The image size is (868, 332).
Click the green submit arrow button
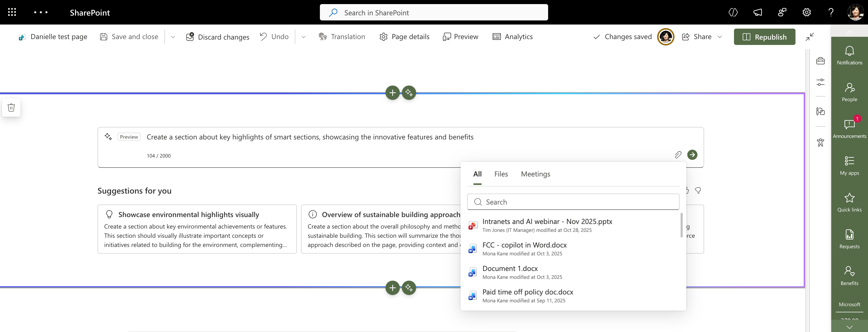[x=692, y=155]
